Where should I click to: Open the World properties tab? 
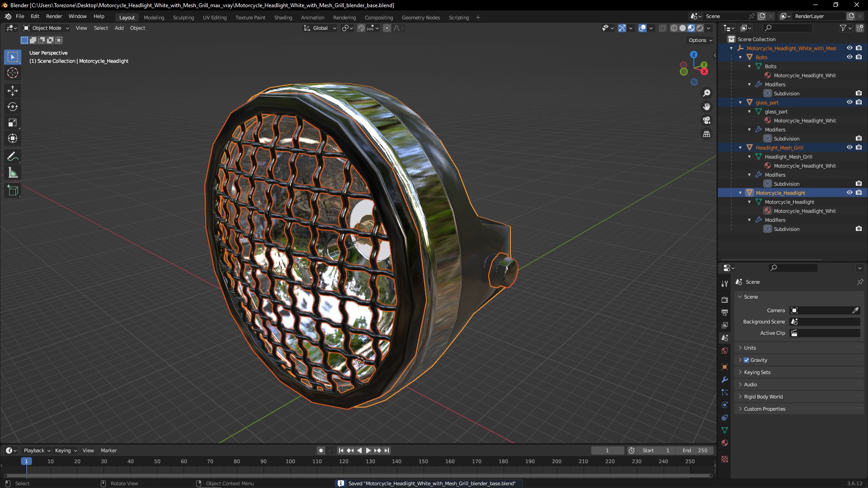[x=725, y=351]
